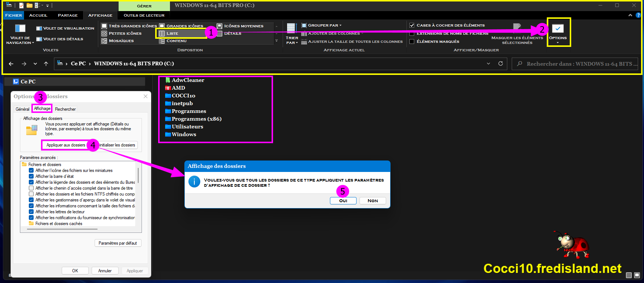Toggle Volet de visualisation pane
This screenshot has height=283, width=644.
tap(65, 28)
